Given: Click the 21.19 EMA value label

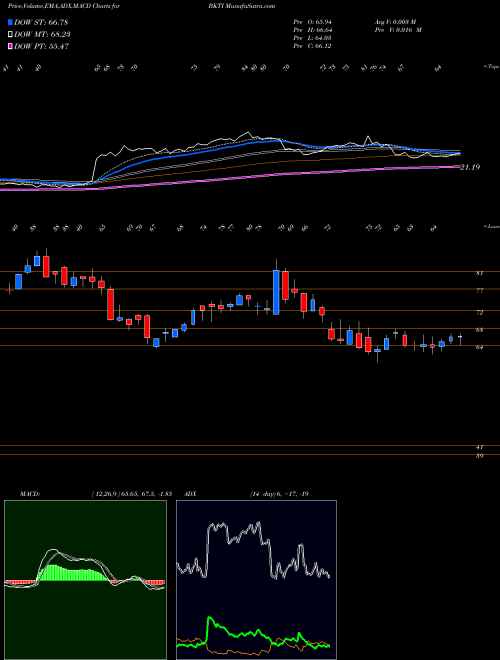Looking at the screenshot, I should click(470, 168).
